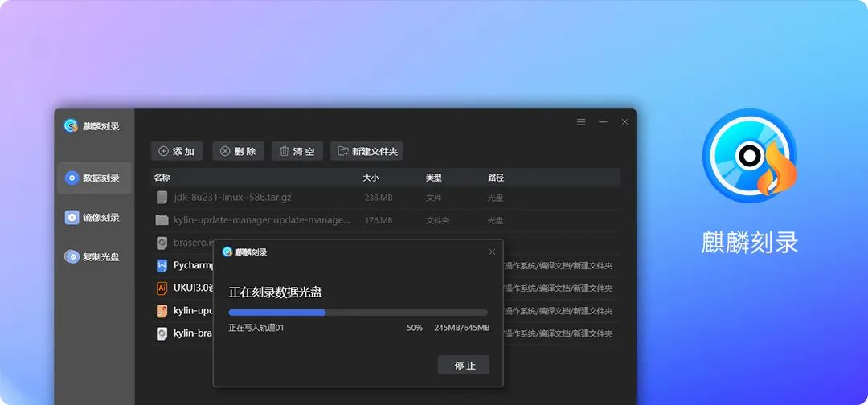Click the dialog's 麒麟刻录 title icon

227,252
